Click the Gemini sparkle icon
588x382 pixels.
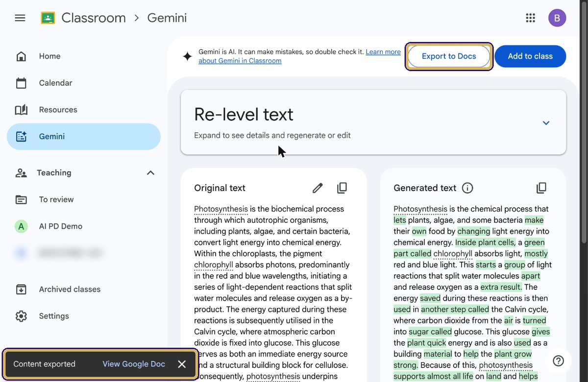187,56
